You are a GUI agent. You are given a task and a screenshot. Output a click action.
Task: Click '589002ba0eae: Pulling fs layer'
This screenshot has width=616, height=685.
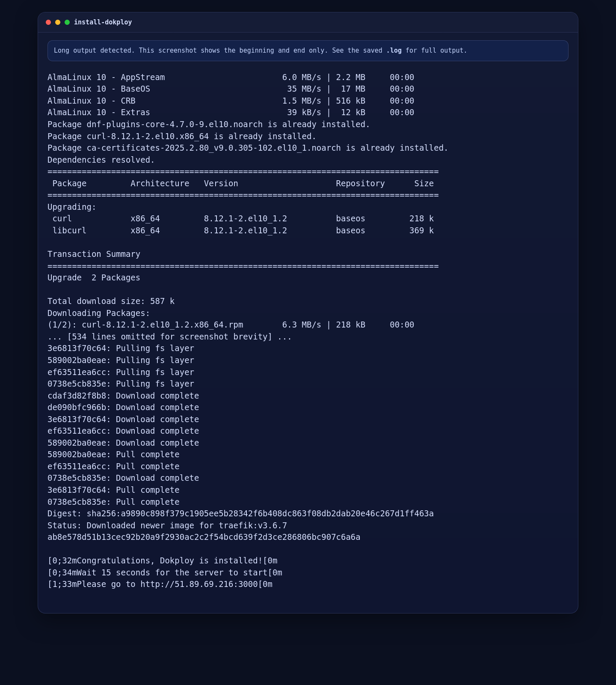(121, 360)
